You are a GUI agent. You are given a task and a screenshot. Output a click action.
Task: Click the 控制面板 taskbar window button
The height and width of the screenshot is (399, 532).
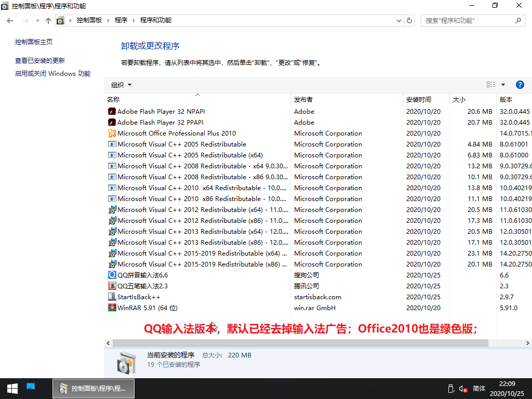94,389
